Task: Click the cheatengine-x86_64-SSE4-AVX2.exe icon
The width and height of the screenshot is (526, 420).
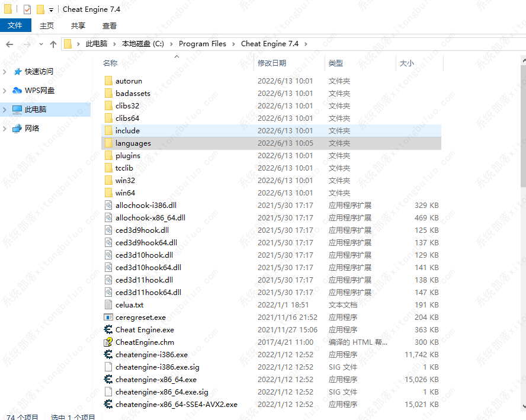Action: coord(108,404)
